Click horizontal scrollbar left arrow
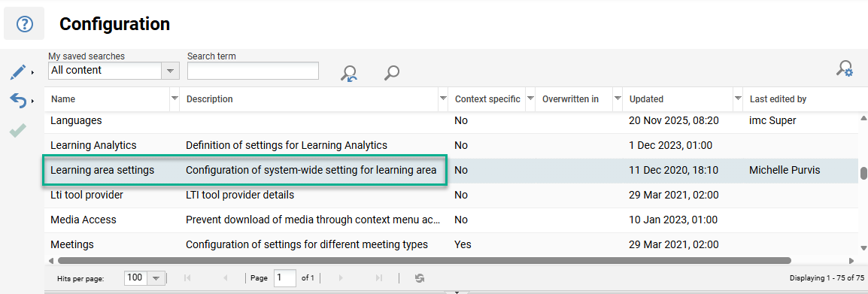 click(x=51, y=260)
